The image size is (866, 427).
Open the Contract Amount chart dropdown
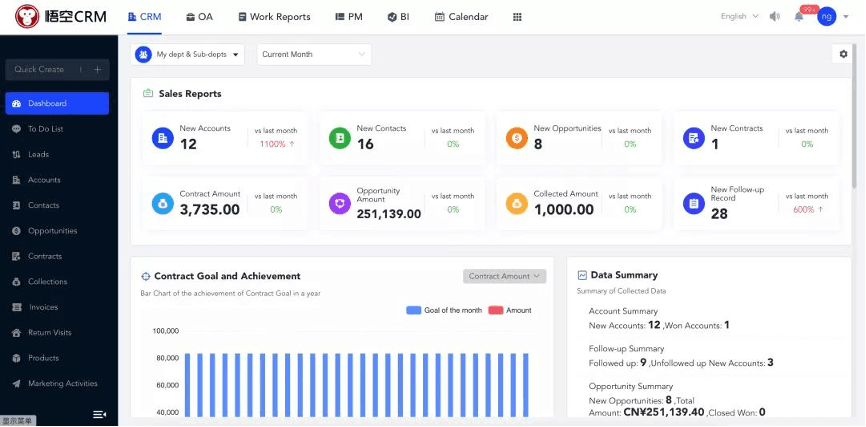505,276
